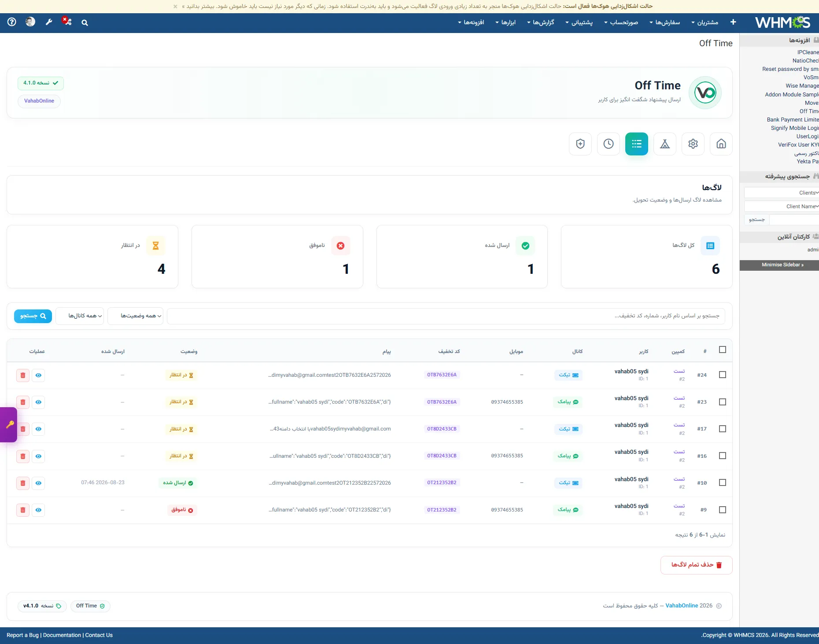
Task: Open the purple key side tab
Action: click(9, 424)
